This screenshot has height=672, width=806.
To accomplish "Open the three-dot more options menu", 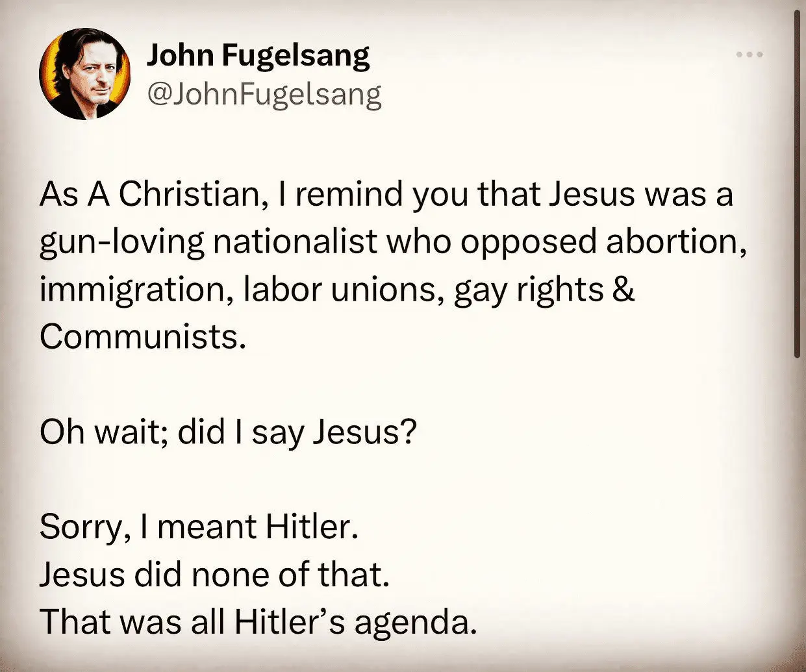I will click(x=749, y=55).
